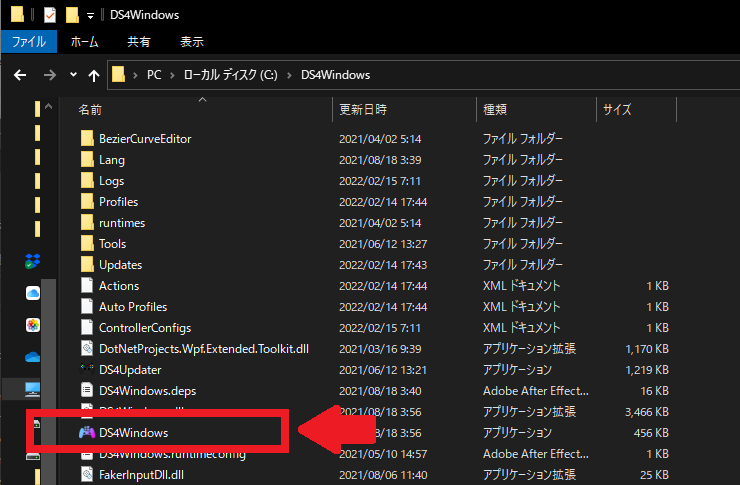740x485 pixels.
Task: Open the 表示 ribbon tab
Action: point(192,42)
